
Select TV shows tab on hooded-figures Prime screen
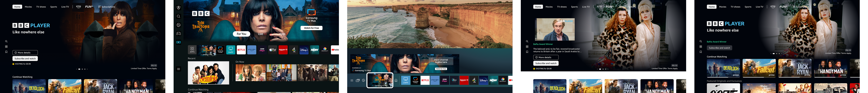[x=41, y=7]
